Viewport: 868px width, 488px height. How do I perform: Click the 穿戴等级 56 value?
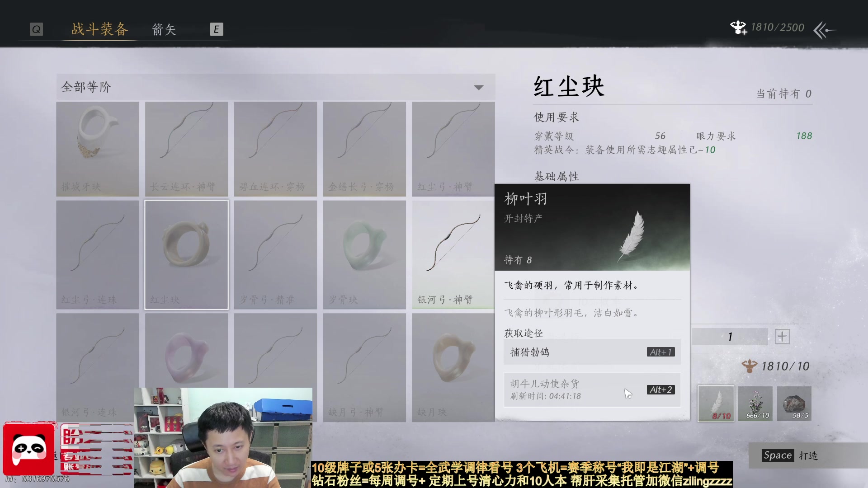(660, 136)
